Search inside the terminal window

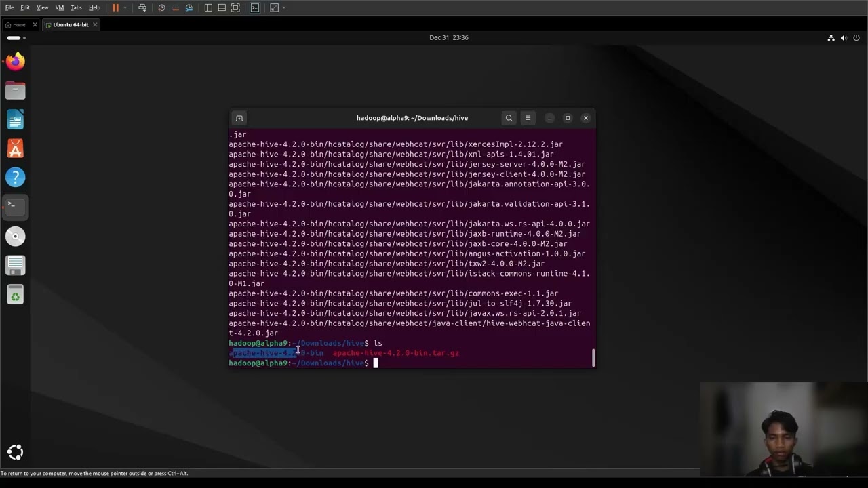tap(509, 118)
